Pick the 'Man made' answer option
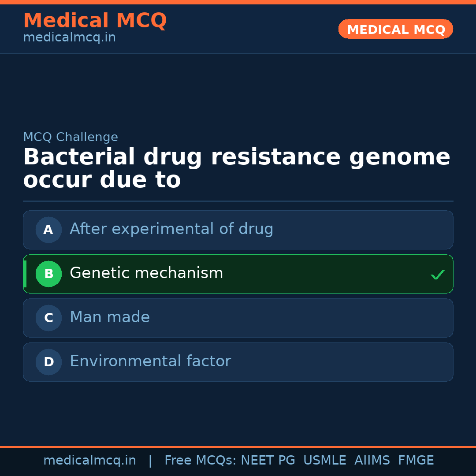 (110, 317)
